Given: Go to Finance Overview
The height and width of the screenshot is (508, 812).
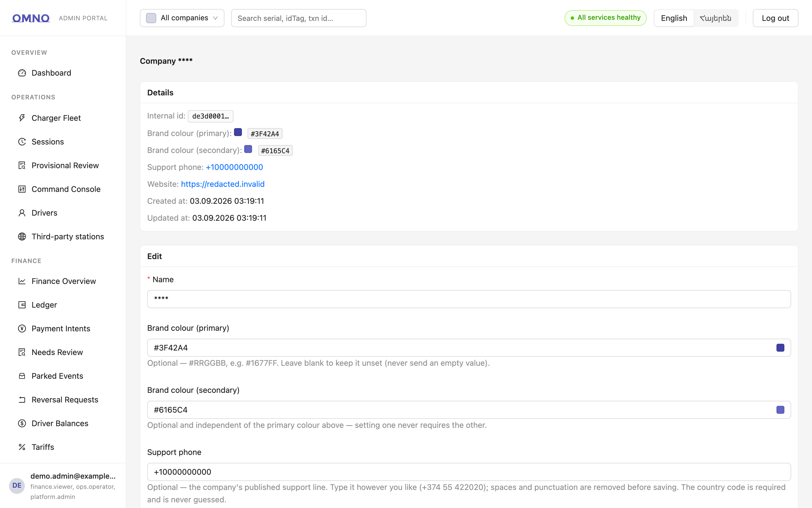Looking at the screenshot, I should (63, 281).
